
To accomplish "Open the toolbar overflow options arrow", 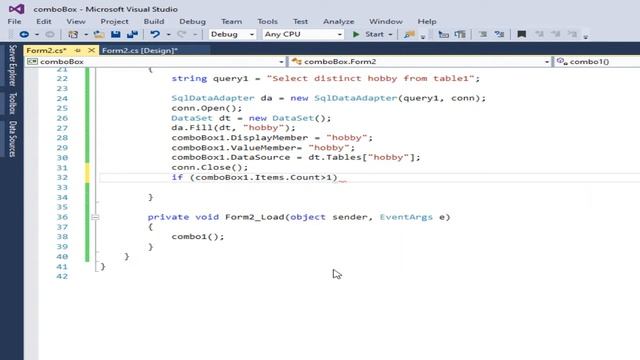I will (x=586, y=37).
